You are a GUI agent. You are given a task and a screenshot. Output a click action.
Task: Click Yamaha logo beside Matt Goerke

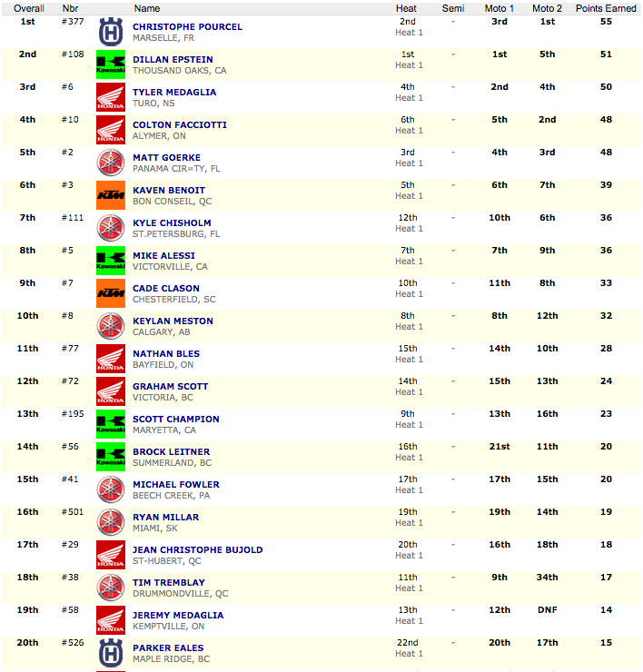(111, 163)
